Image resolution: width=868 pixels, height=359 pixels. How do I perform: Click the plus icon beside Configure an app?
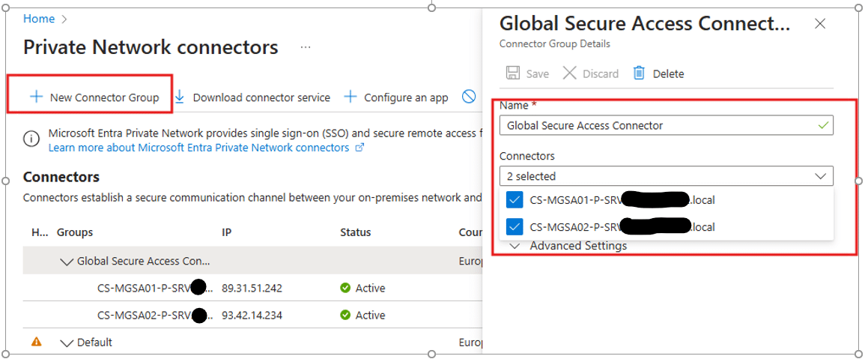click(350, 97)
